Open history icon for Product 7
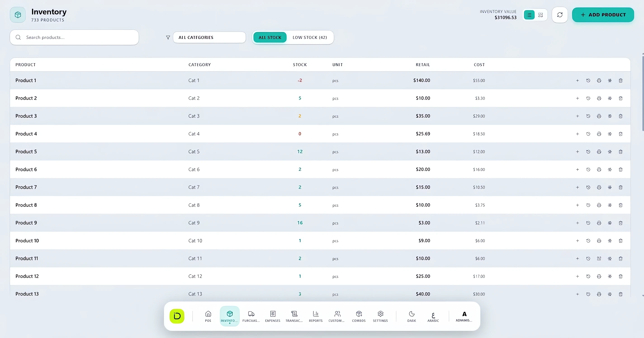644x338 pixels. click(588, 187)
